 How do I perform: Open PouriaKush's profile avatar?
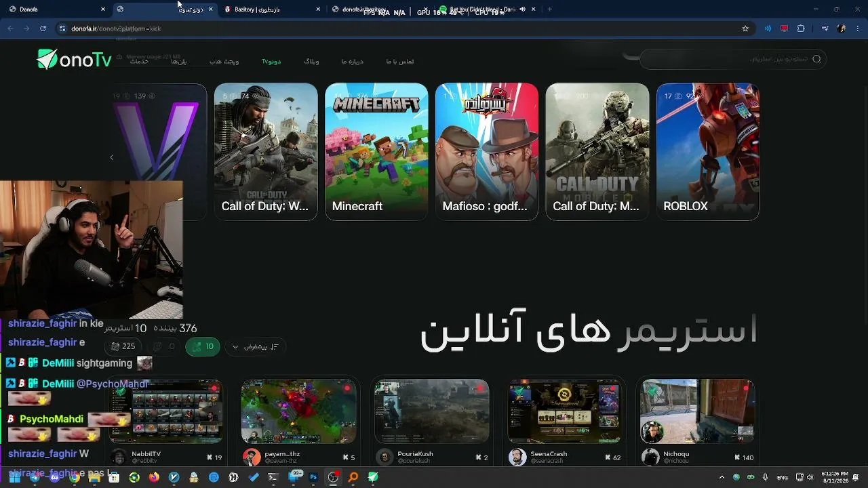(x=384, y=457)
